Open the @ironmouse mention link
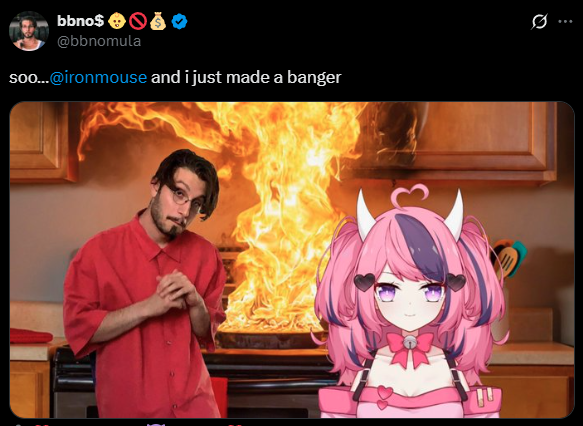 [x=98, y=77]
